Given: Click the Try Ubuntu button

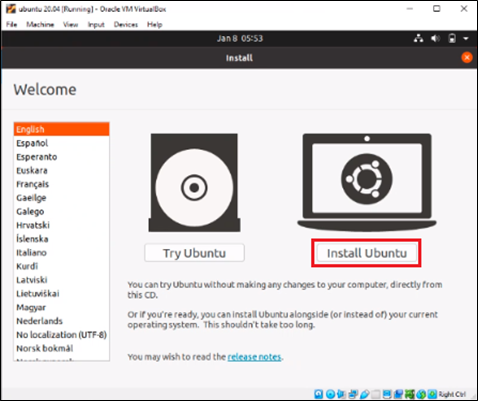Looking at the screenshot, I should (194, 253).
